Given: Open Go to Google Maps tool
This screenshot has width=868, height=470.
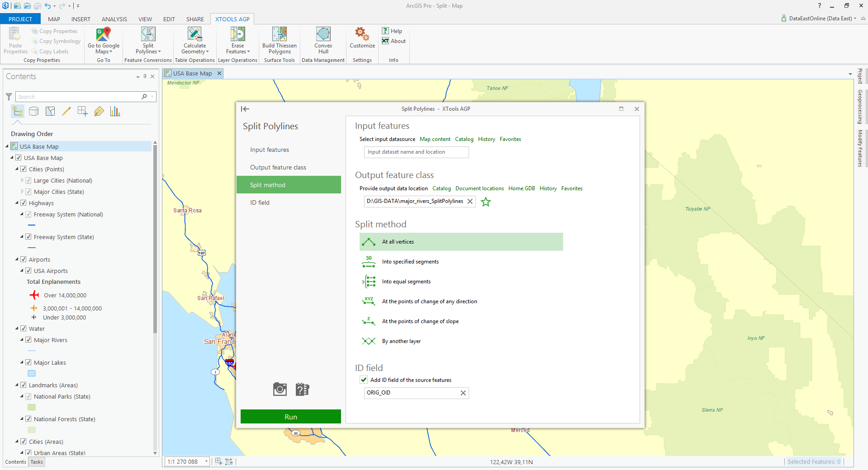Looking at the screenshot, I should click(104, 41).
